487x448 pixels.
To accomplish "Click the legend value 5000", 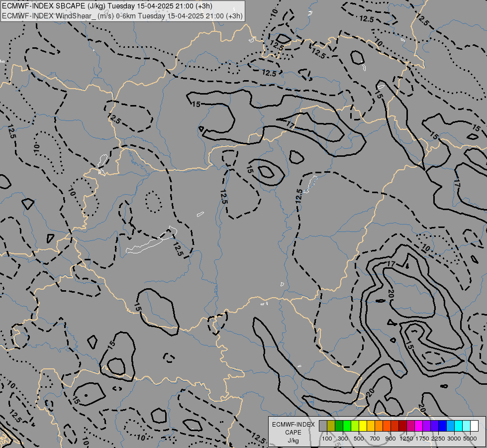I will pyautogui.click(x=470, y=439).
